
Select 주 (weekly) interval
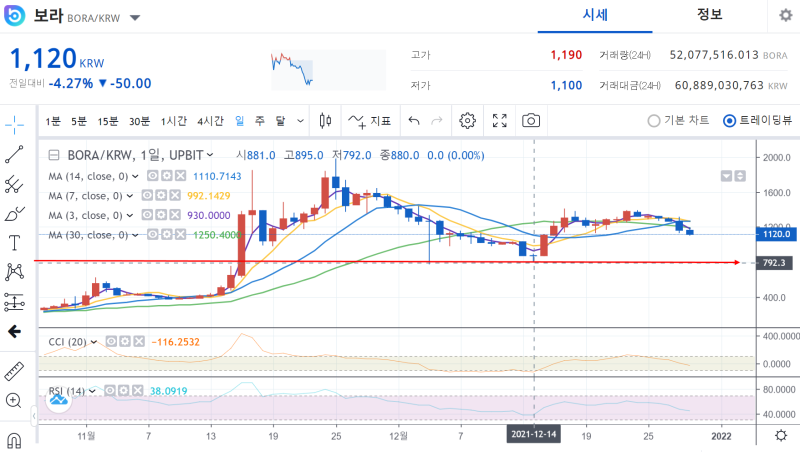tap(260, 121)
